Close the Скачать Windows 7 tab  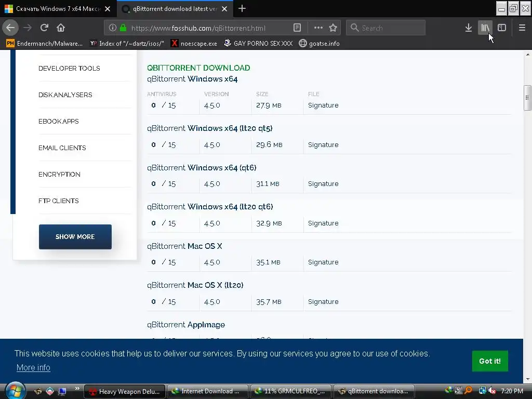(108, 9)
